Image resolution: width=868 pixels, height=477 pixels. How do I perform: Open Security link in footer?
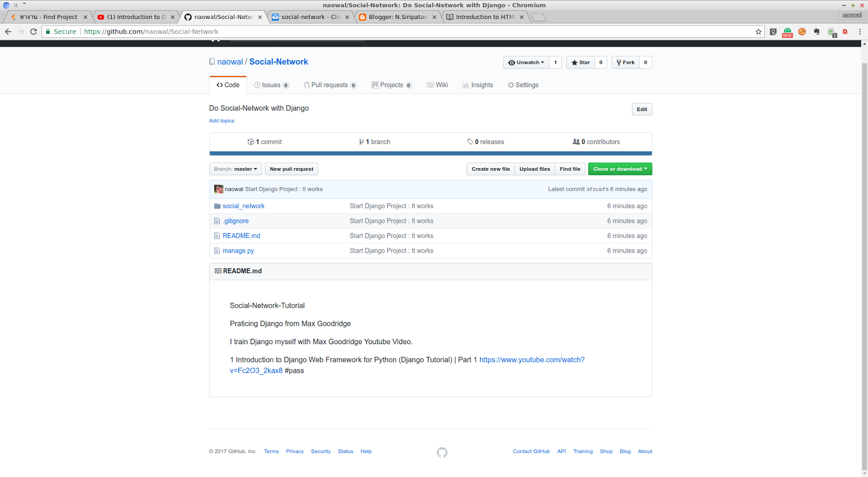321,452
